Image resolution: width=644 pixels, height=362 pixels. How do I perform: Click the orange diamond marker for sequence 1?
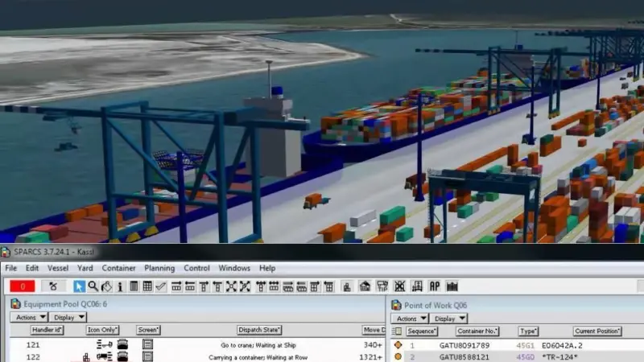tap(398, 345)
